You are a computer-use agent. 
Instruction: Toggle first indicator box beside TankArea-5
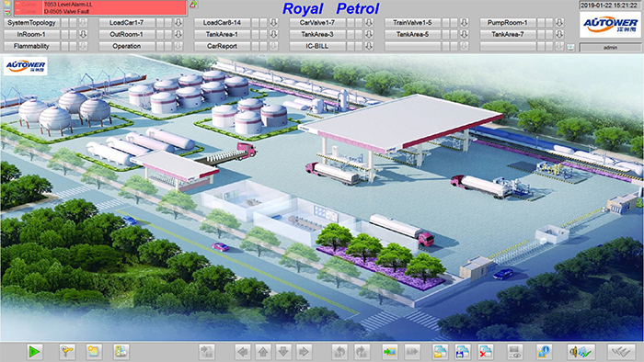point(445,34)
